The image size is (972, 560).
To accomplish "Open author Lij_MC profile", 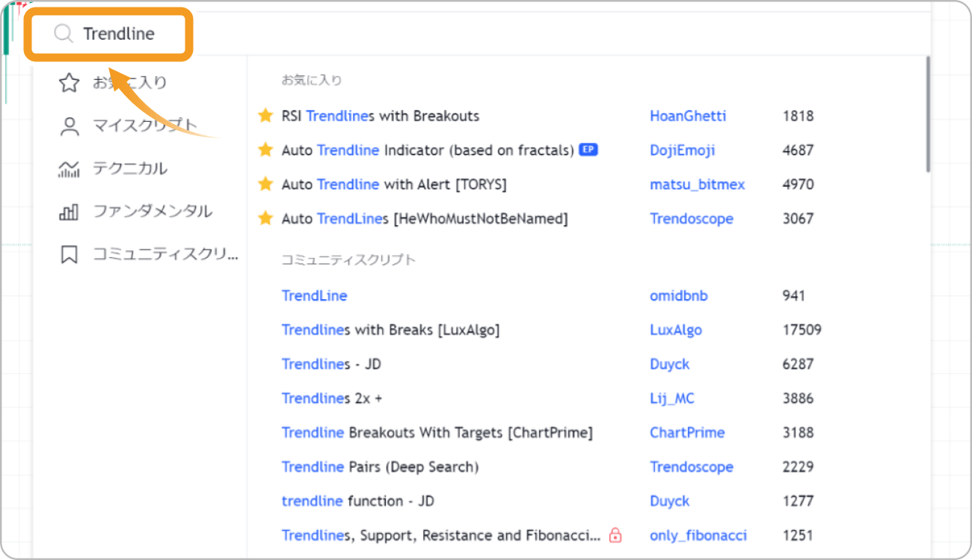I will click(x=672, y=399).
